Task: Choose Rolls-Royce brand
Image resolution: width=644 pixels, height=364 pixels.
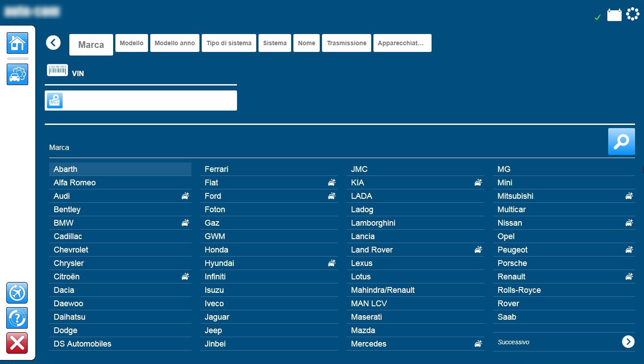Action: 564,290
